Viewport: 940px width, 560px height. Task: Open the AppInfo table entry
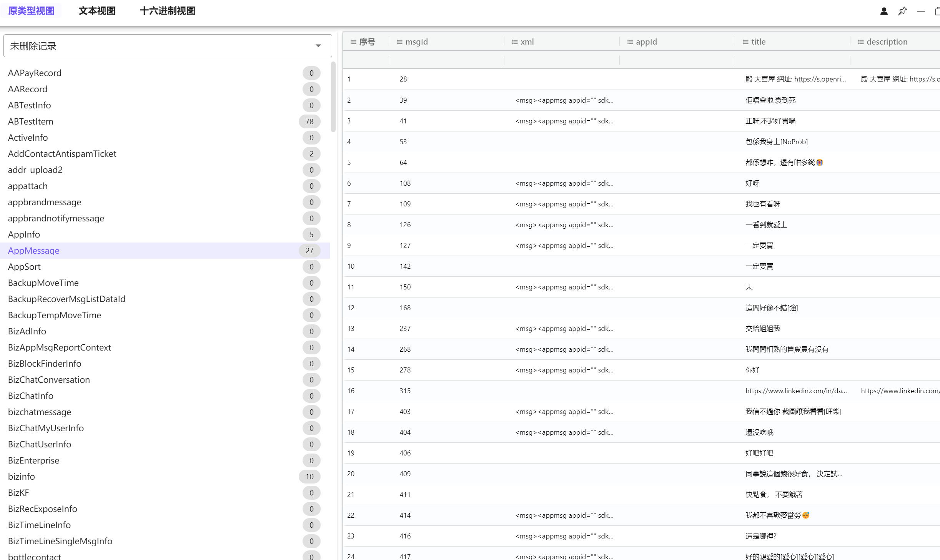click(24, 234)
